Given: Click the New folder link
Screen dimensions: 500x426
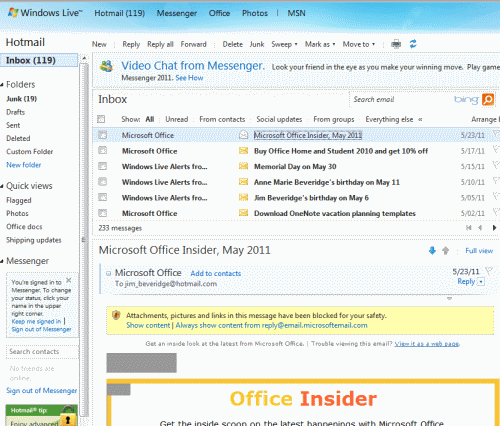Looking at the screenshot, I should [24, 165].
